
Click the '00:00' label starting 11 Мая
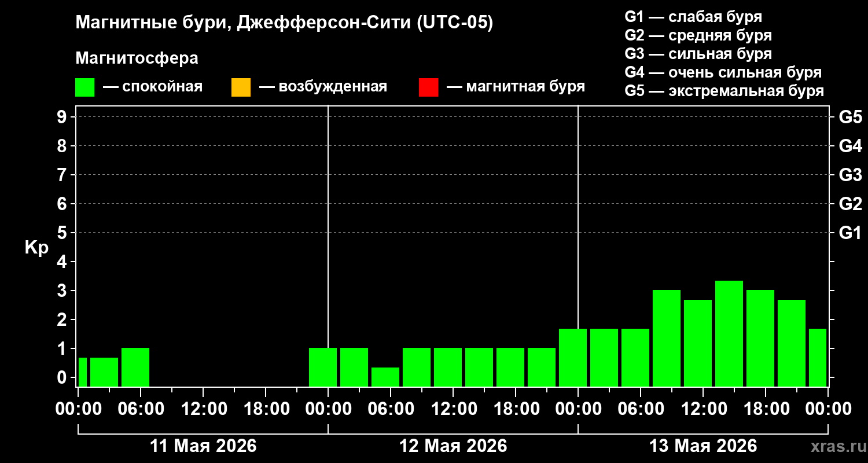point(79,409)
